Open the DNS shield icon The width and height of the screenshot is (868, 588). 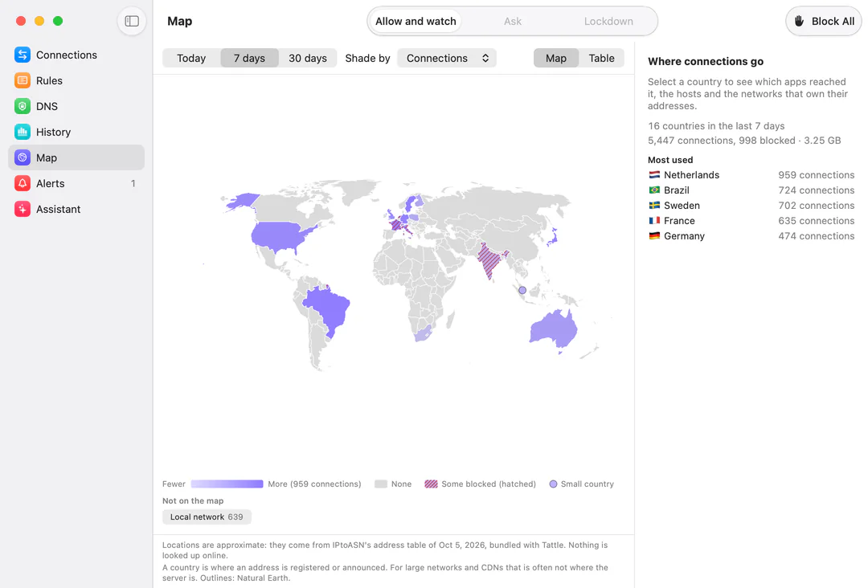23,106
